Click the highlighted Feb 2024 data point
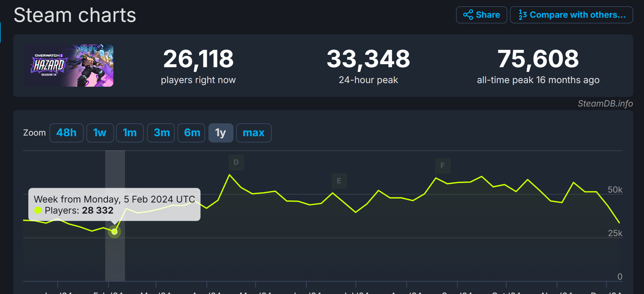644x294 pixels. click(115, 232)
